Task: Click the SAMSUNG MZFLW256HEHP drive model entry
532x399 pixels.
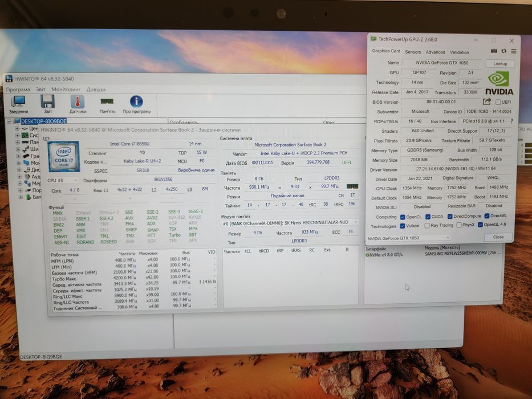Action: (463, 254)
